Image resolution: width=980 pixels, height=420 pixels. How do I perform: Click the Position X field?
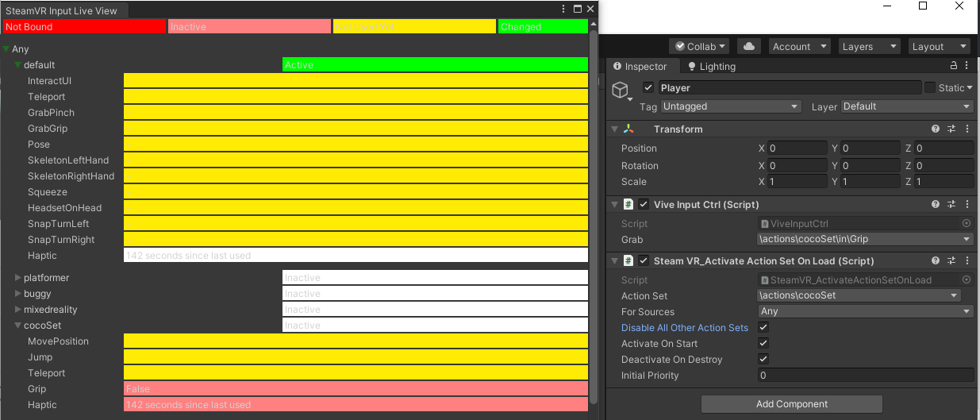pos(797,148)
